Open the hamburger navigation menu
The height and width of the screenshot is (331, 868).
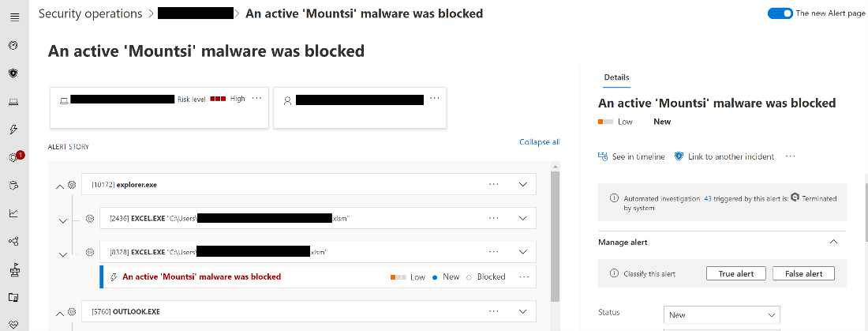click(x=13, y=17)
